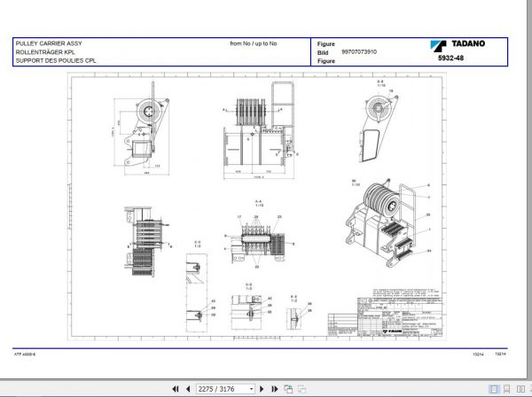Click the previous view navigation icon
The width and height of the screenshot is (532, 397).
[288, 389]
